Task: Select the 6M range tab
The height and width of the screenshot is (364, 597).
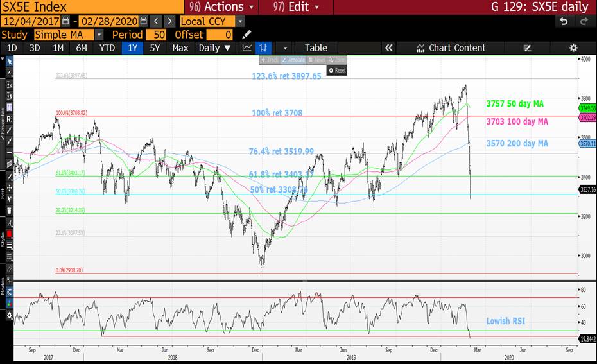Action: [82, 48]
